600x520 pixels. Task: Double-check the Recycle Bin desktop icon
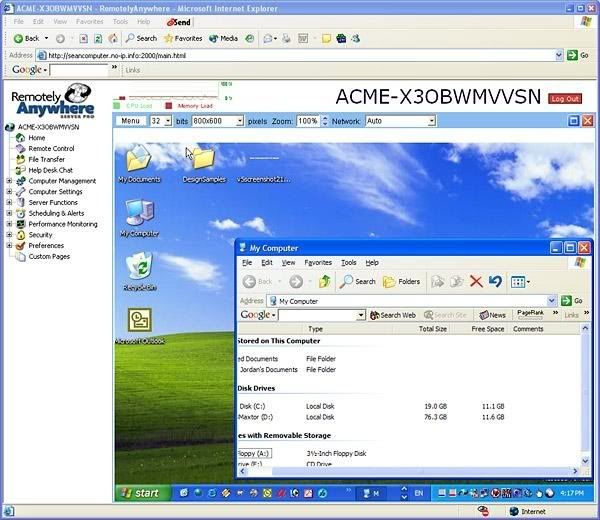click(139, 267)
